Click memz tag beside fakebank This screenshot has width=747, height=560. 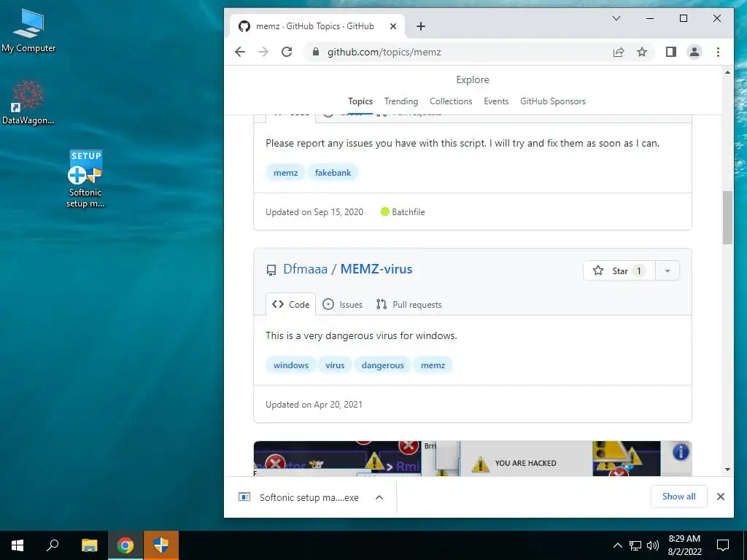[286, 173]
